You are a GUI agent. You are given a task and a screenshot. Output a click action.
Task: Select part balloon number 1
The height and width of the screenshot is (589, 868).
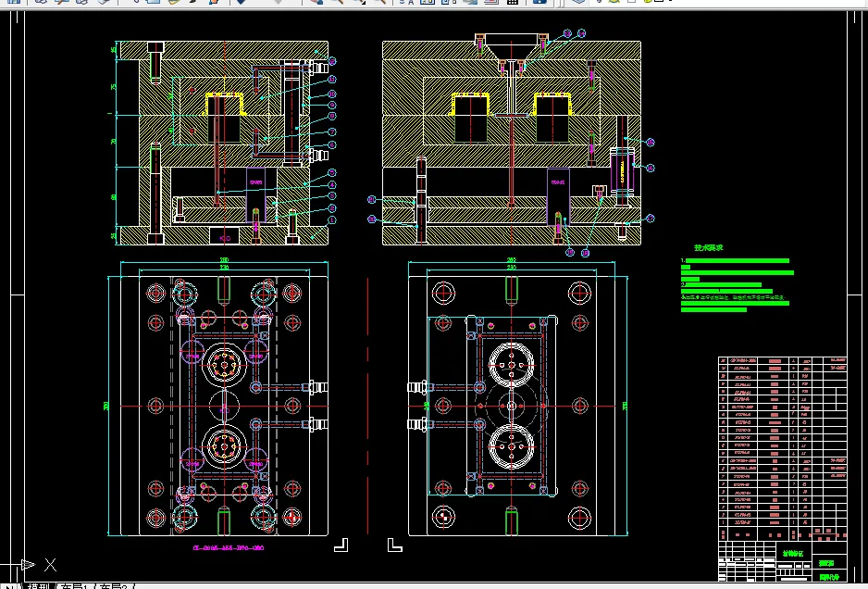click(332, 220)
